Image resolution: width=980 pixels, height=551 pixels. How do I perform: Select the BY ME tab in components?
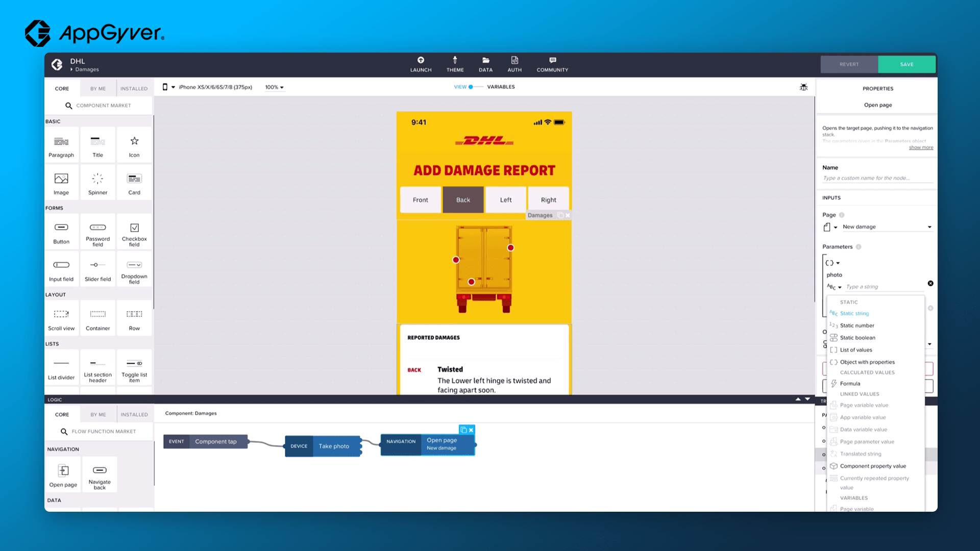click(97, 88)
